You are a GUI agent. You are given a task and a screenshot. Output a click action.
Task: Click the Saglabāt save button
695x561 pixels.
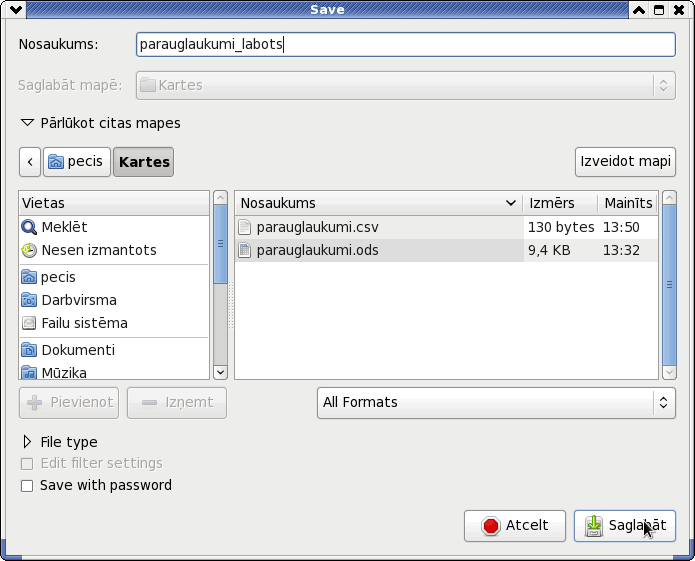click(625, 526)
